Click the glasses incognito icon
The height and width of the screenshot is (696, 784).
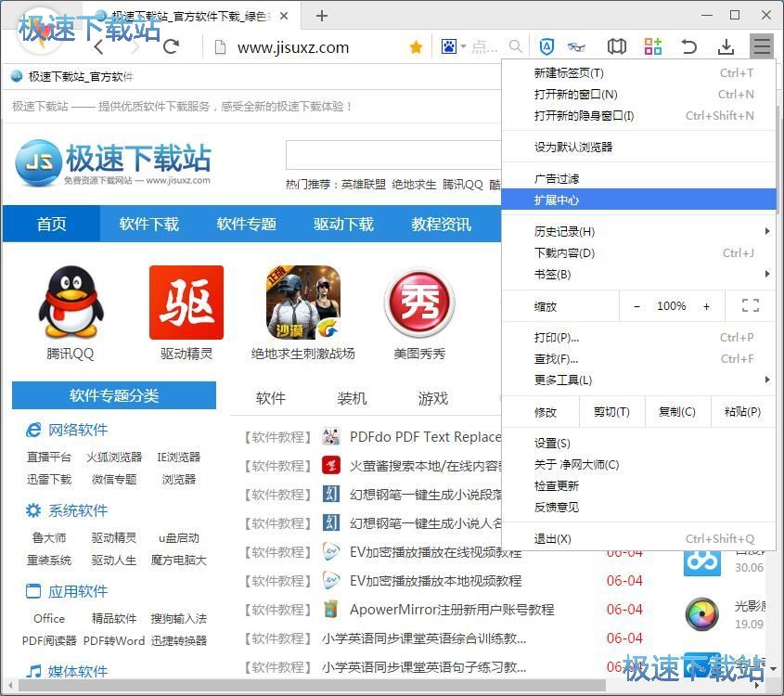[576, 47]
